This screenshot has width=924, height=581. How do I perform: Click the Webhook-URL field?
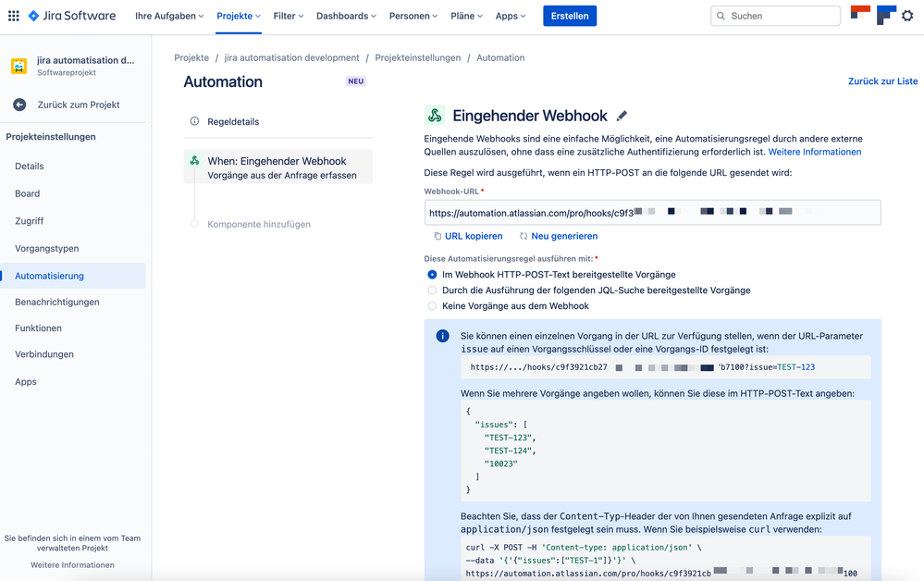point(652,213)
